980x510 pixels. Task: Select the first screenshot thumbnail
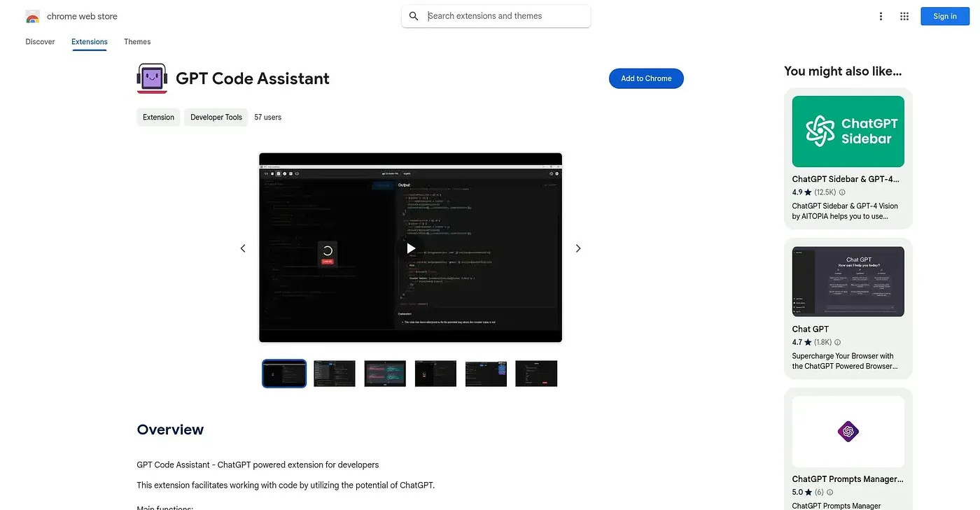click(x=284, y=374)
